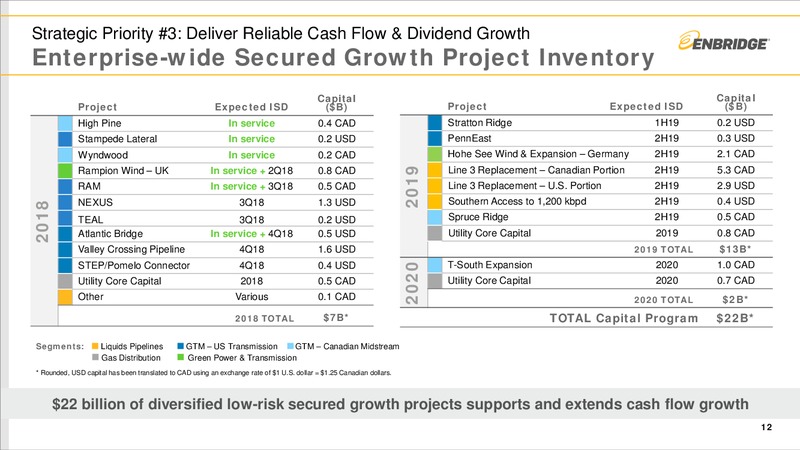Select 'Hohe See Wind & Expansion – Germany'

[538, 154]
